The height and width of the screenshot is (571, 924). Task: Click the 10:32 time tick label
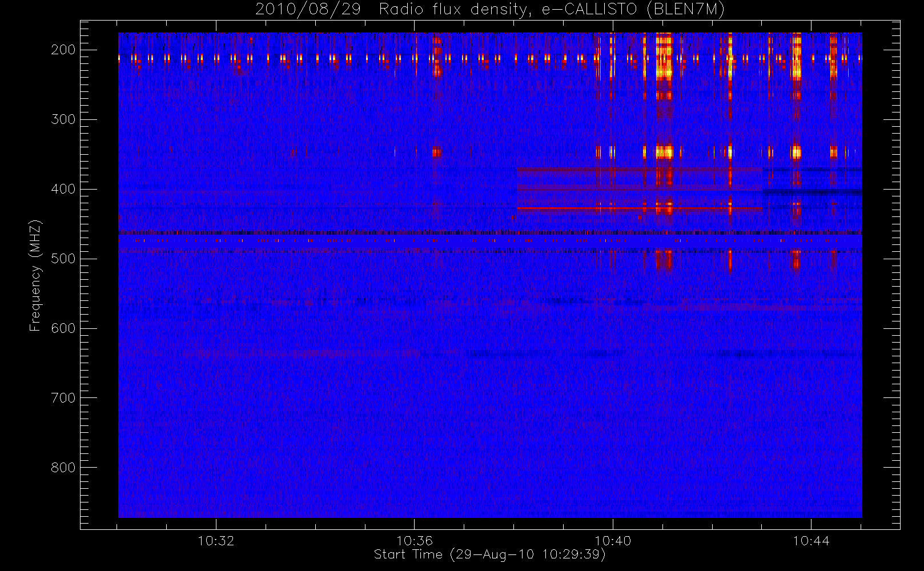(x=216, y=541)
